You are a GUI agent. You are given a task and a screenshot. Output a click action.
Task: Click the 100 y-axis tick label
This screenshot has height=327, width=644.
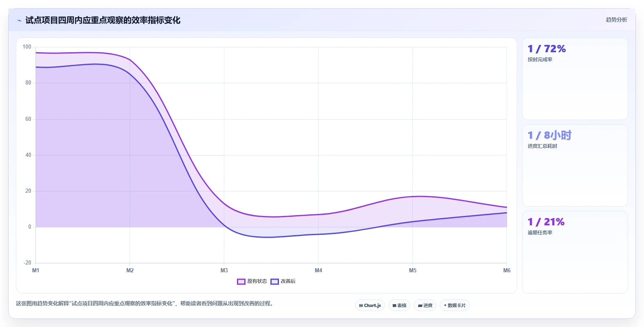click(x=27, y=47)
